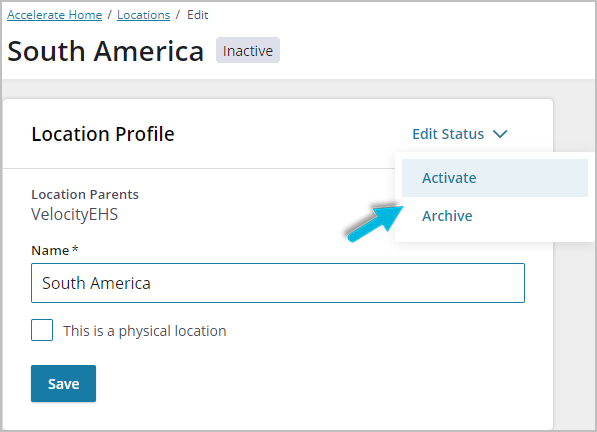
Task: Click inside the Name input field
Action: [278, 283]
